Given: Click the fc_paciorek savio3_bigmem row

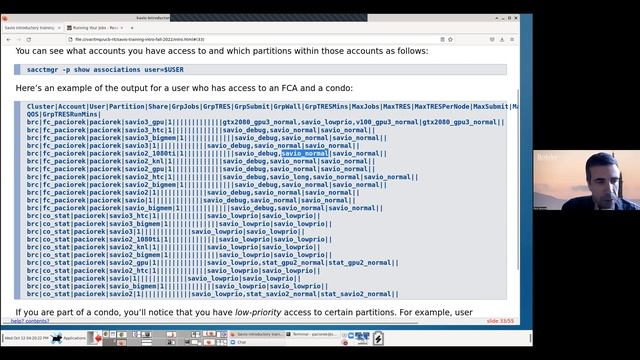Looking at the screenshot, I should point(207,138).
